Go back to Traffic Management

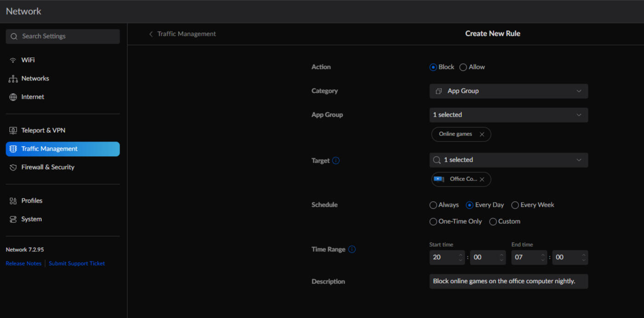[x=182, y=34]
